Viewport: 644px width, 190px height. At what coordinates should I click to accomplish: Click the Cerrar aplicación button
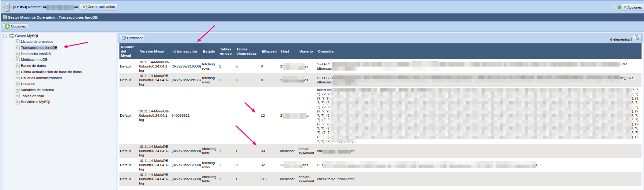(x=98, y=7)
